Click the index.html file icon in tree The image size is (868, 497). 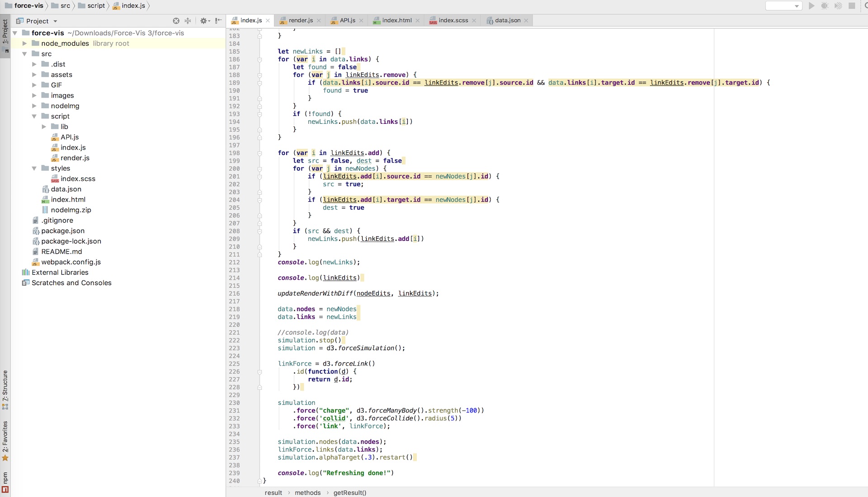pos(45,200)
